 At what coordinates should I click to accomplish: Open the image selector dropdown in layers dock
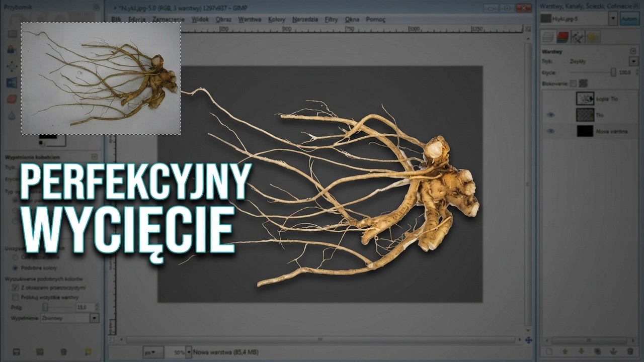point(613,19)
